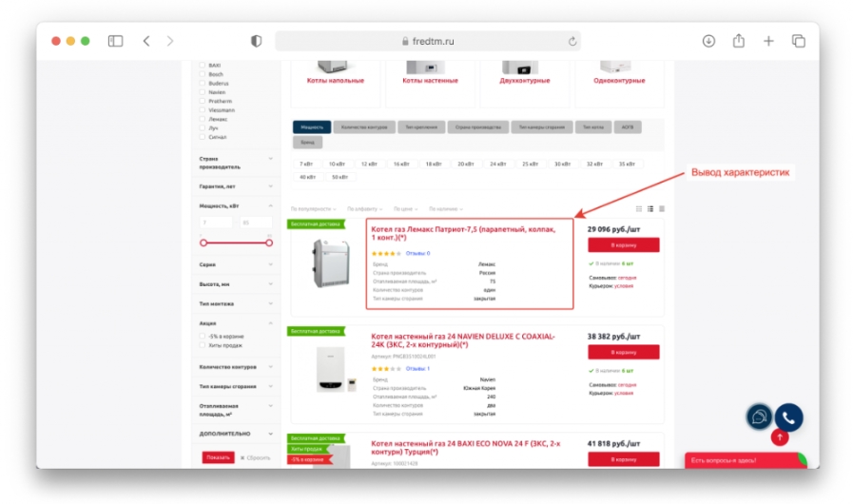
Task: Expand 'ДОПОЛНИТЕЛЬНО' filter section
Action: click(x=236, y=434)
